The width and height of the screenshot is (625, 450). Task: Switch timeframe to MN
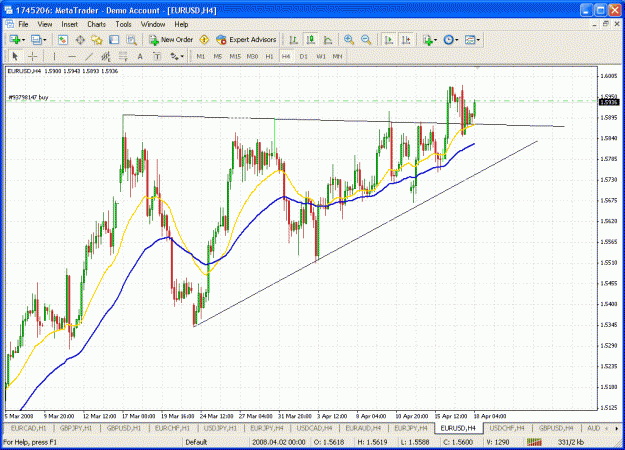click(x=337, y=57)
